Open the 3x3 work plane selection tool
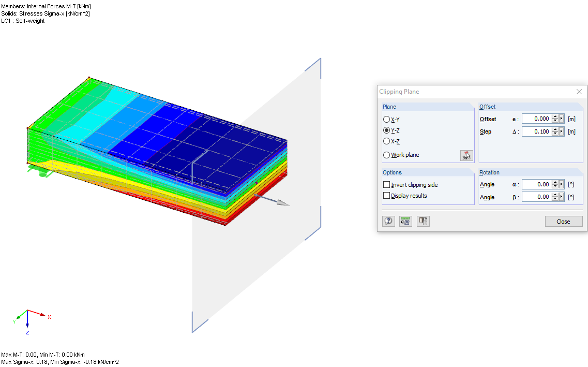The height and width of the screenshot is (367, 588). point(466,155)
